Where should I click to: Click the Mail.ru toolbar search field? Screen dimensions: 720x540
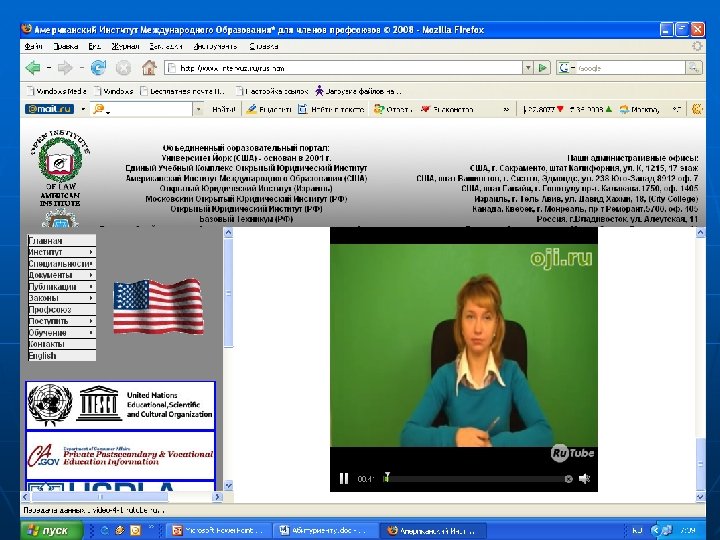pos(142,109)
